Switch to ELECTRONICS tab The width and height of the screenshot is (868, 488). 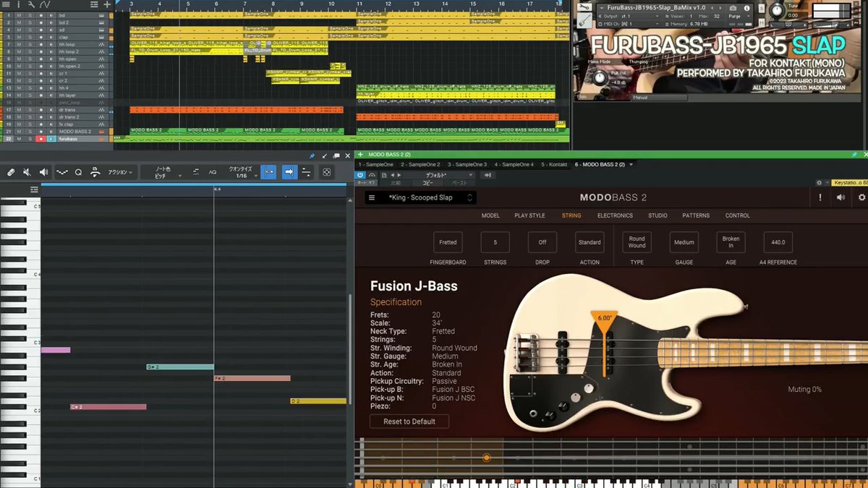(615, 215)
